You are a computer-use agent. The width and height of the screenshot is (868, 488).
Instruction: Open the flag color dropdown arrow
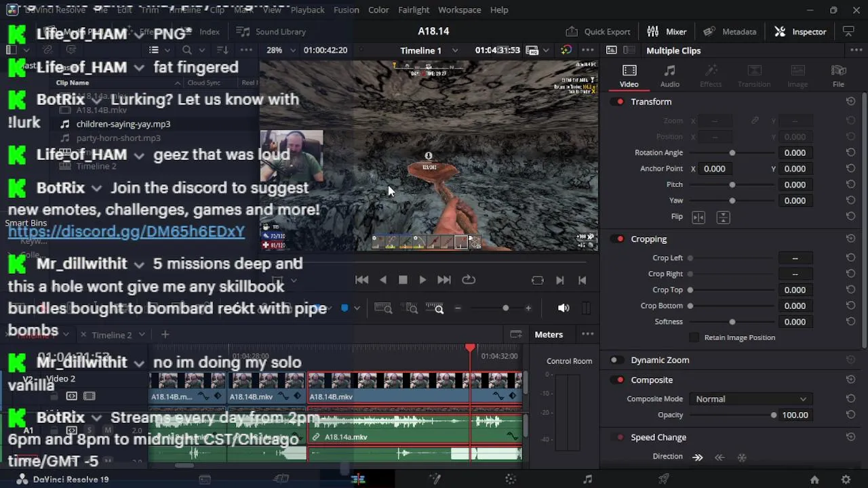(x=357, y=308)
